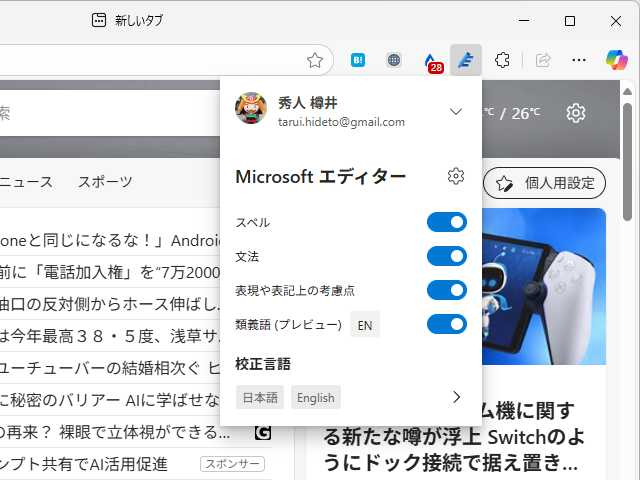
Task: Open the Extensions puzzle-piece menu
Action: click(x=503, y=60)
